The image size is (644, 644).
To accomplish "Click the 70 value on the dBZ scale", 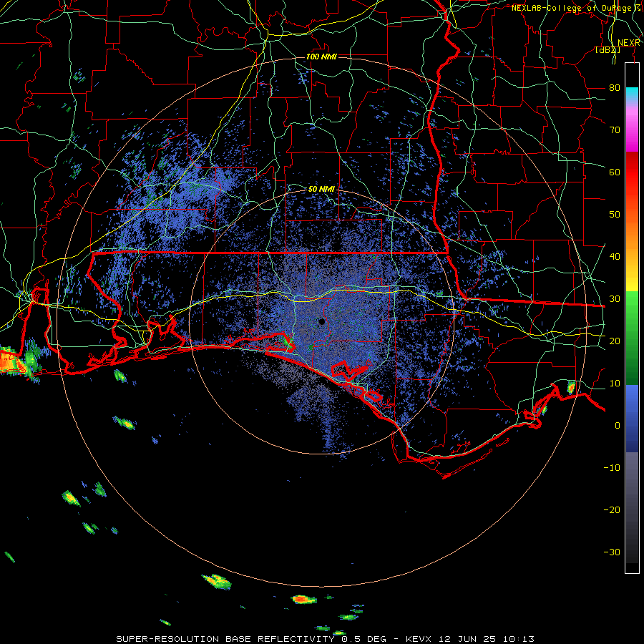I will coord(615,130).
